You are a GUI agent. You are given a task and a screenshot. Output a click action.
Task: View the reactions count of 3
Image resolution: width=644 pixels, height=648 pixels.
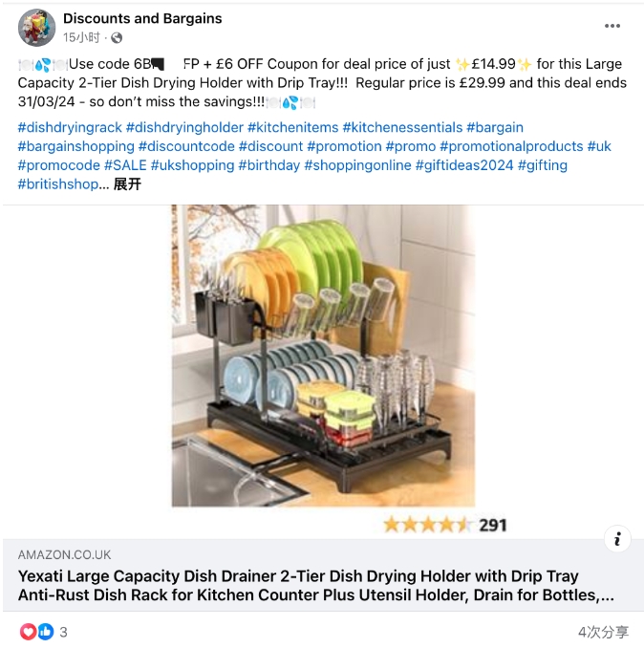pyautogui.click(x=63, y=632)
